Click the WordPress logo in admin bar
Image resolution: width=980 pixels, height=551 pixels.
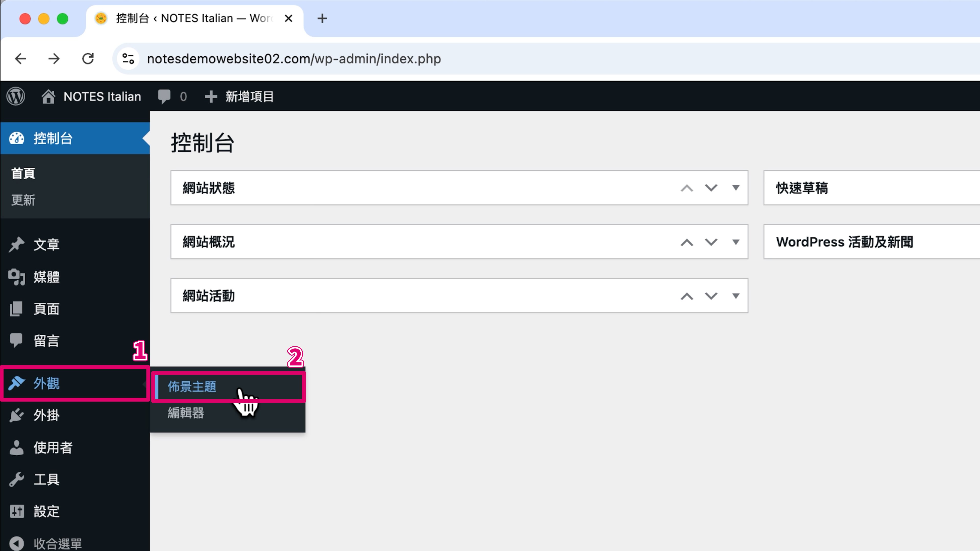click(x=16, y=96)
